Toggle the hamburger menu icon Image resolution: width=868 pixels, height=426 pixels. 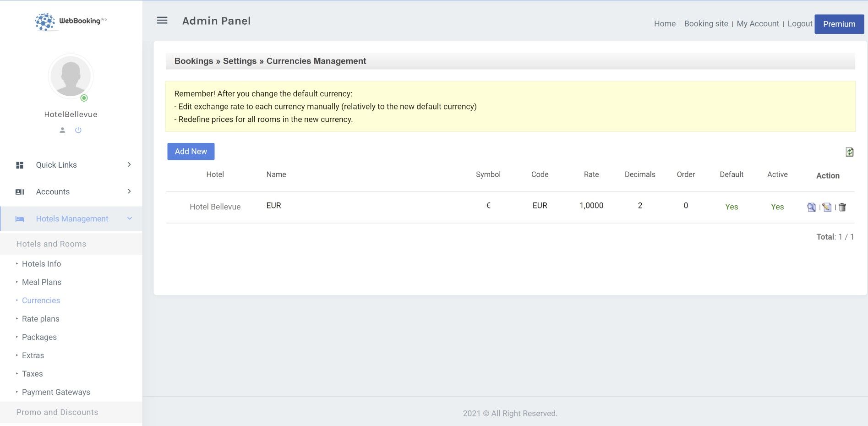point(162,21)
